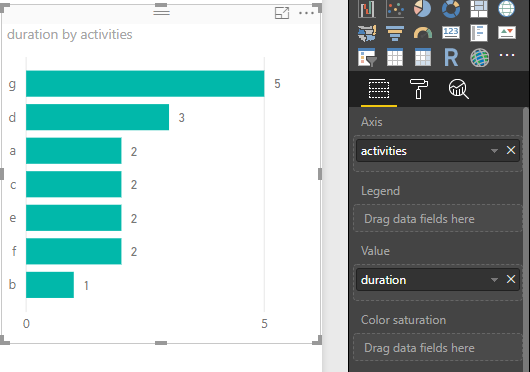Image resolution: width=530 pixels, height=372 pixels.
Task: Click the chart header drag handle
Action: click(x=162, y=13)
